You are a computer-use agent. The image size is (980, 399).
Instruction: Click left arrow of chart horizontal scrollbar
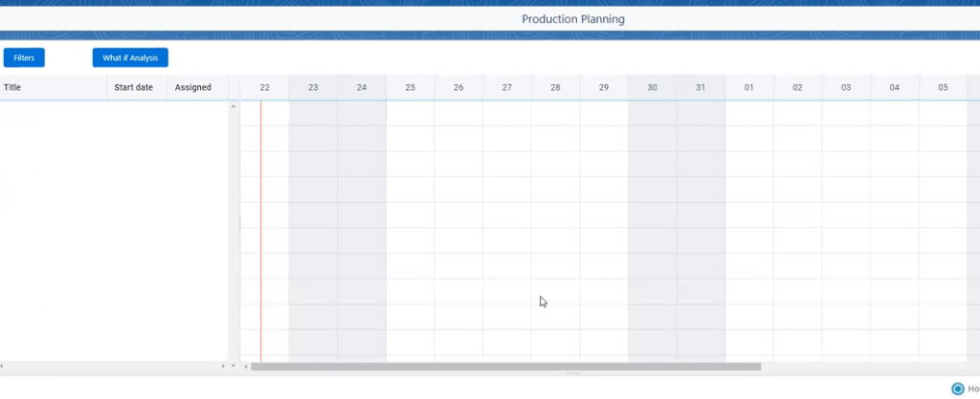[246, 366]
